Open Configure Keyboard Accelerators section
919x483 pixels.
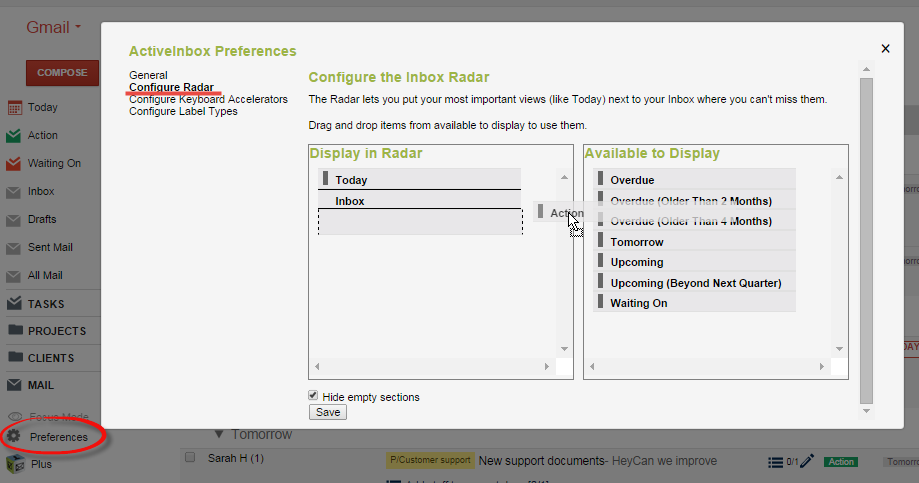click(208, 99)
